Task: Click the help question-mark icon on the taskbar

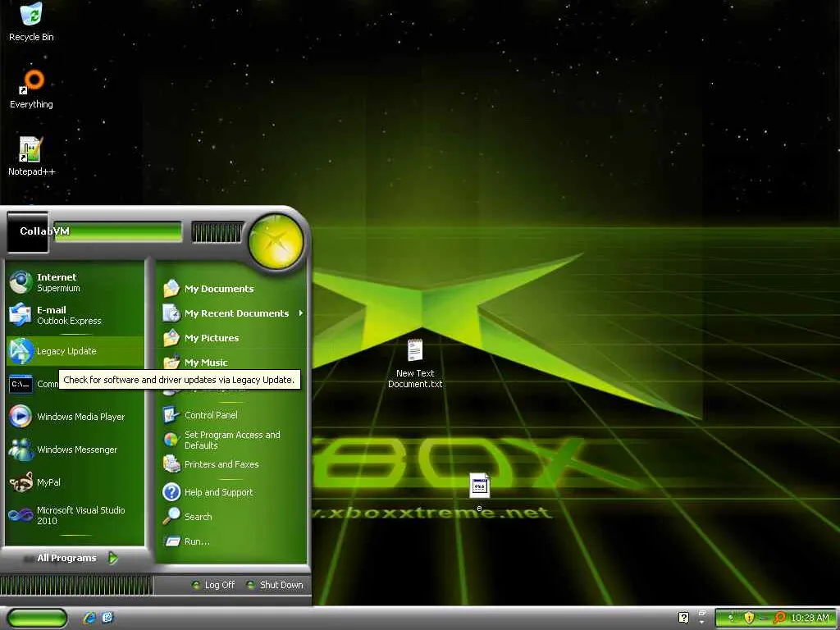Action: coord(683,618)
